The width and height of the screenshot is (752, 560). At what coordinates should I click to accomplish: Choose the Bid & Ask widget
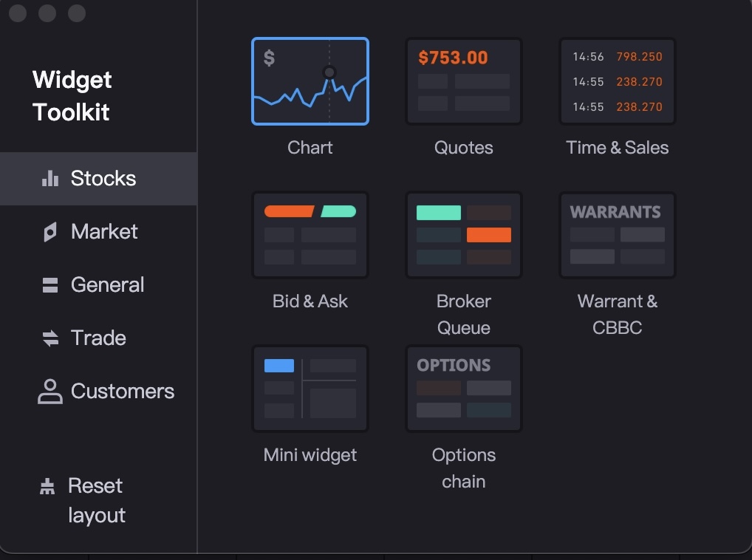(x=310, y=235)
